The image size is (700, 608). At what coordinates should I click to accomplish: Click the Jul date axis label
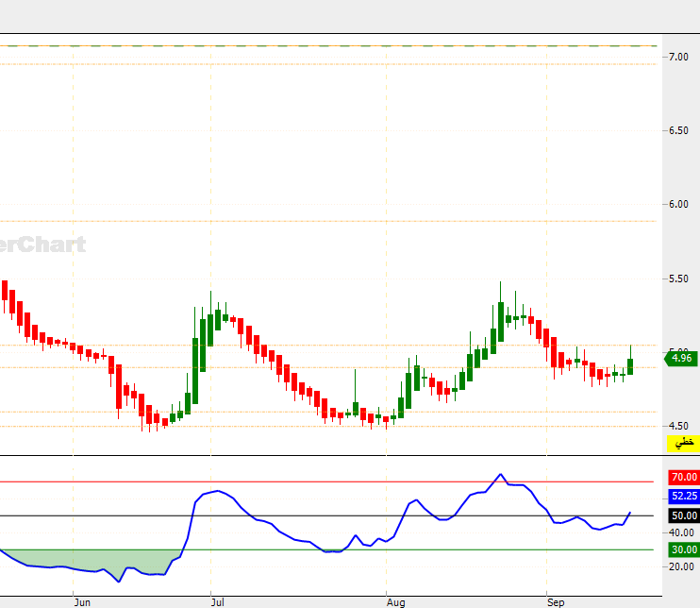217,602
